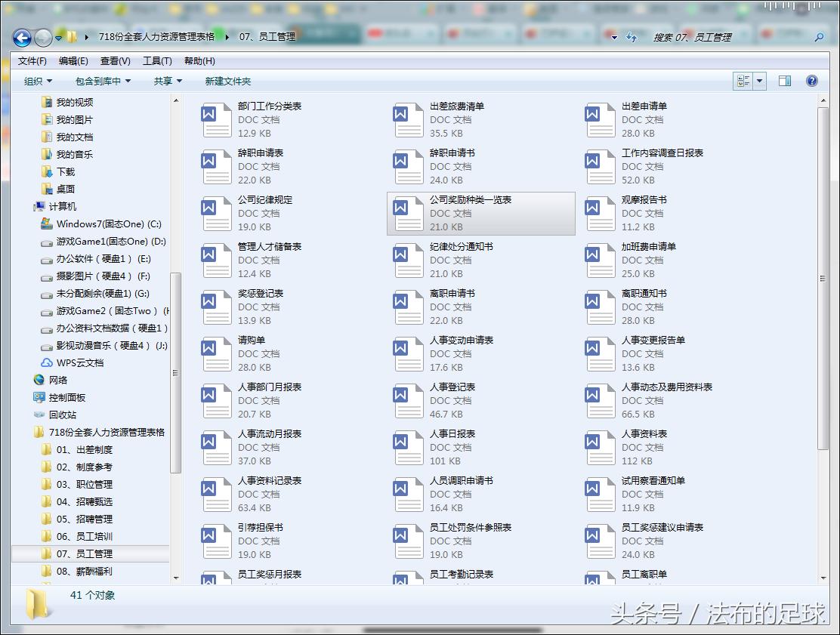Open the views dropdown arrow

coord(760,80)
